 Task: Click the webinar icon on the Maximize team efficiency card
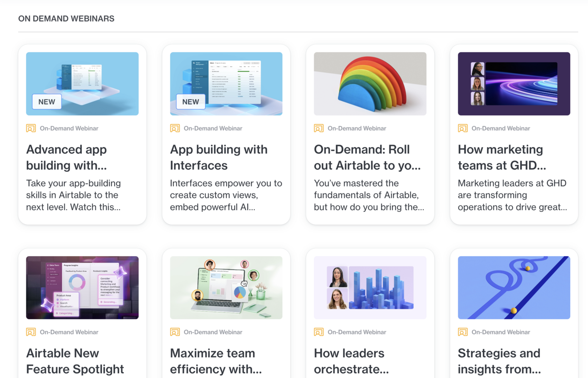[x=175, y=332]
